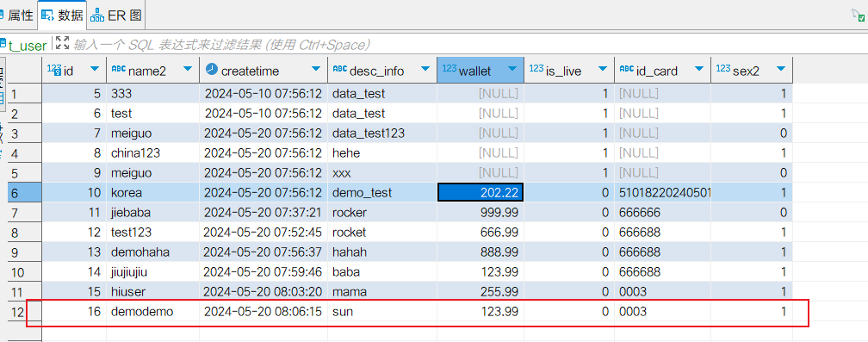Click the id column numeric type icon

tap(53, 69)
